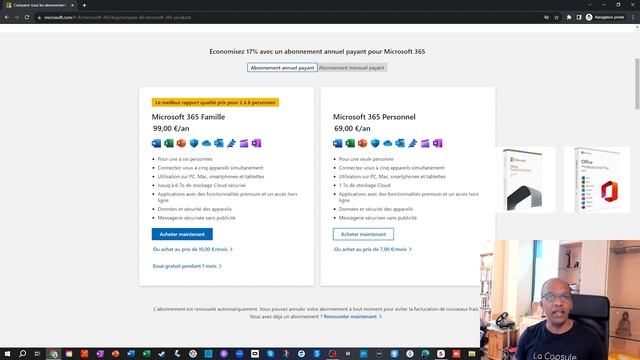
Task: Open Task View on the taskbar
Action: point(38,353)
